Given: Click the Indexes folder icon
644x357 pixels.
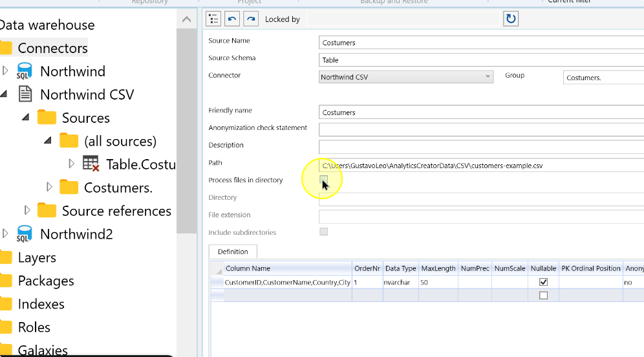Looking at the screenshot, I should (x=6, y=303).
